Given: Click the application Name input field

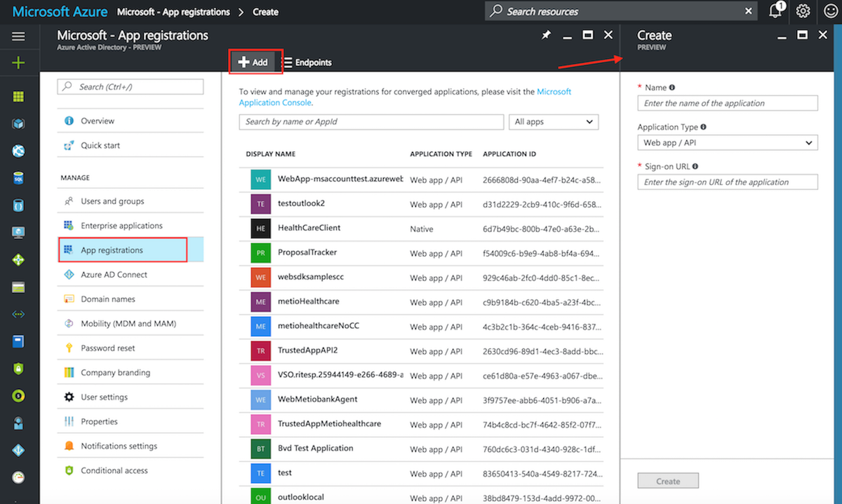Looking at the screenshot, I should [728, 103].
